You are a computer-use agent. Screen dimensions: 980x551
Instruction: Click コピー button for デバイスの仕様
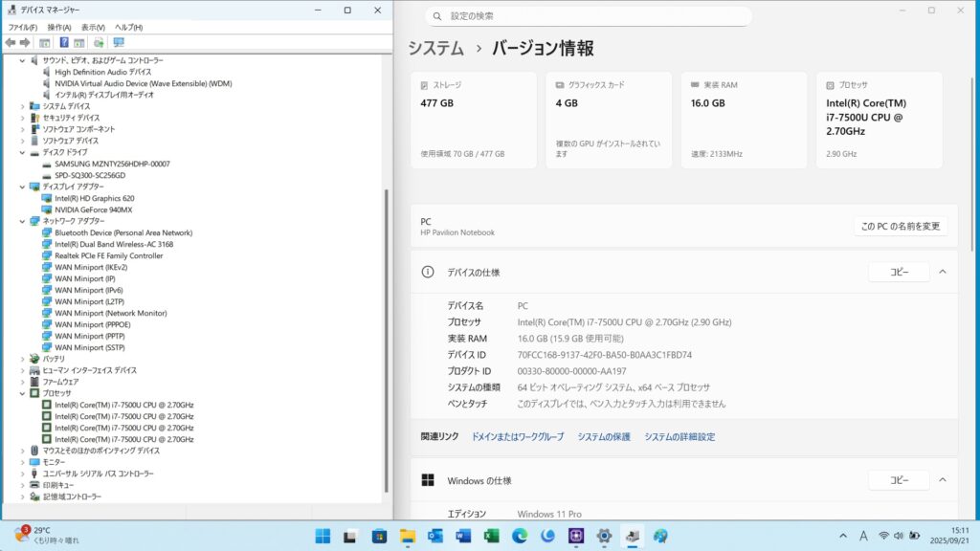point(899,273)
